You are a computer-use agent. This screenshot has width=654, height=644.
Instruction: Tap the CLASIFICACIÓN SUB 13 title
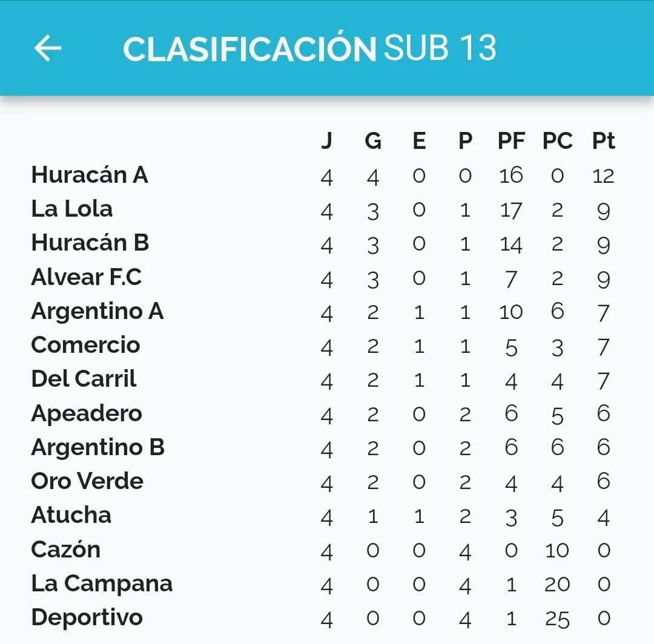(x=310, y=47)
